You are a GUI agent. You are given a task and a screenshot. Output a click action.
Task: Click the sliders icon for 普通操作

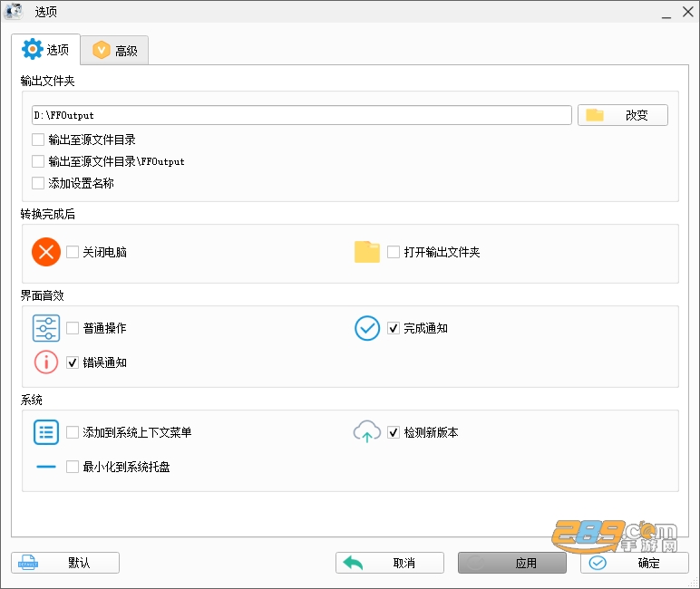click(x=46, y=328)
